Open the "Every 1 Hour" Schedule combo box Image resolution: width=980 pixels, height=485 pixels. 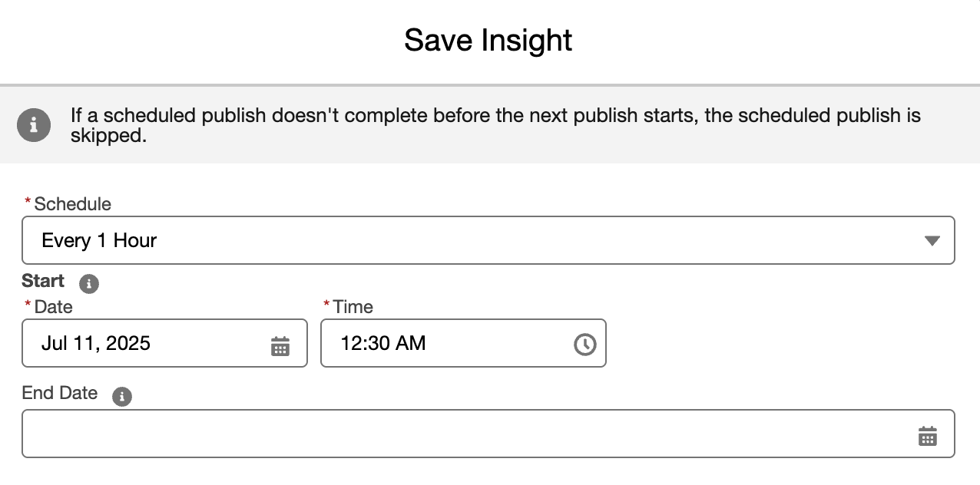(x=461, y=241)
